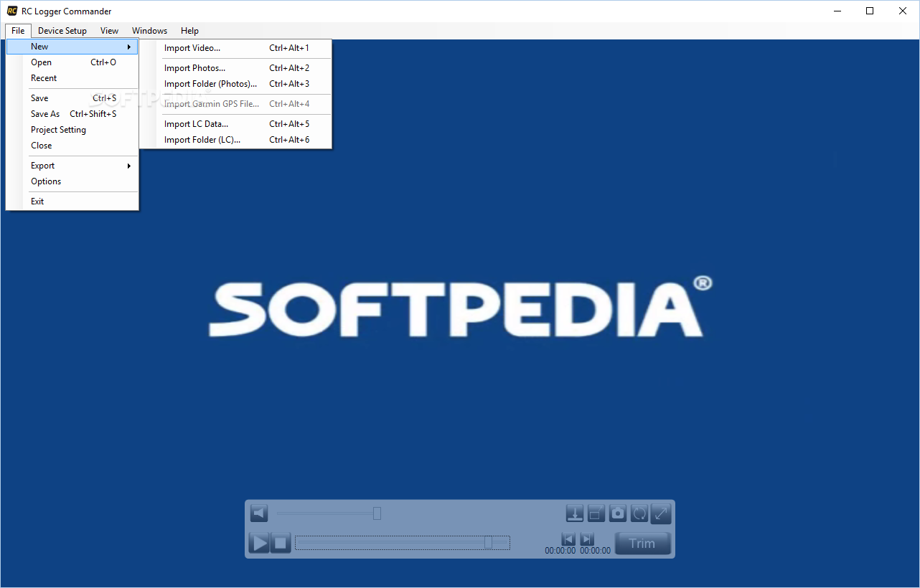Expand the New submenu arrow
The height and width of the screenshot is (588, 920).
(129, 47)
